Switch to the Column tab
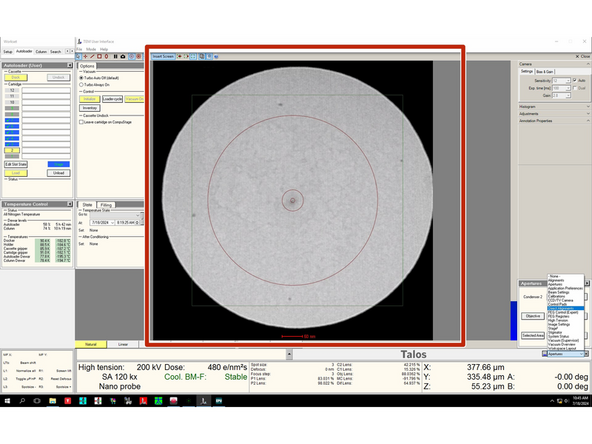The width and height of the screenshot is (592, 444). (x=41, y=52)
